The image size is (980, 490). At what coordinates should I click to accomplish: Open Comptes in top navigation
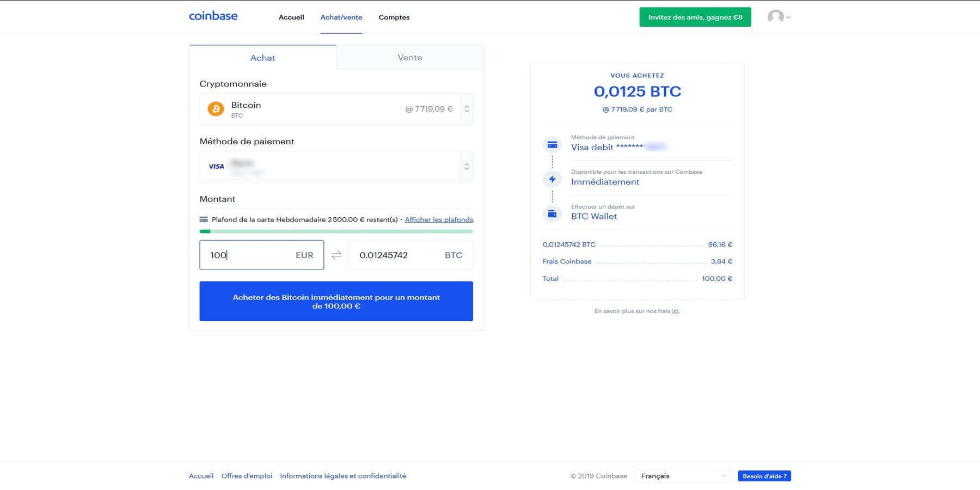(394, 17)
